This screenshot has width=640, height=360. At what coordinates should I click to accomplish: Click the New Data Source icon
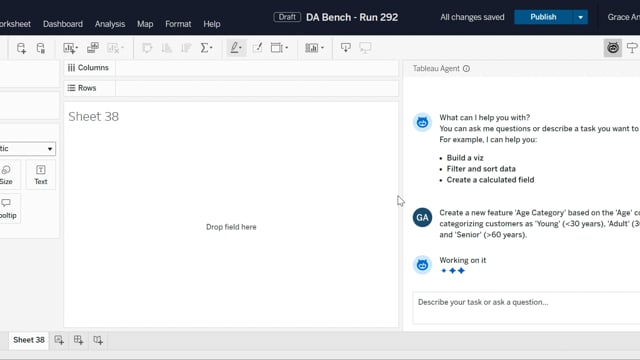click(x=21, y=48)
